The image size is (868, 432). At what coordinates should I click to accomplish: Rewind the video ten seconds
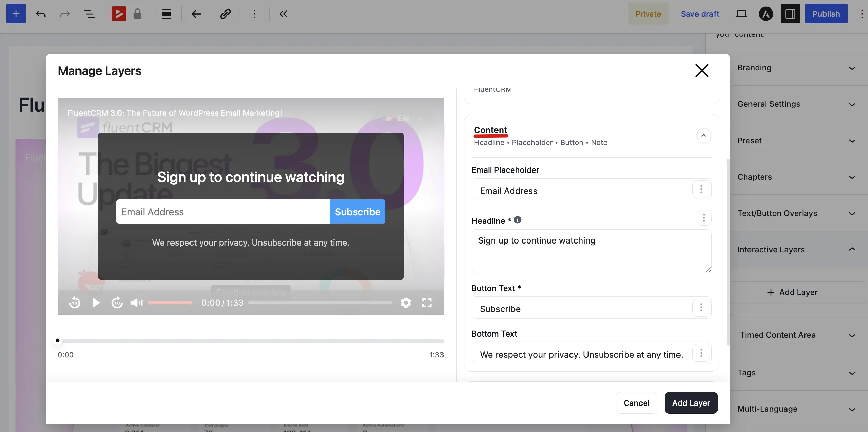(x=75, y=303)
